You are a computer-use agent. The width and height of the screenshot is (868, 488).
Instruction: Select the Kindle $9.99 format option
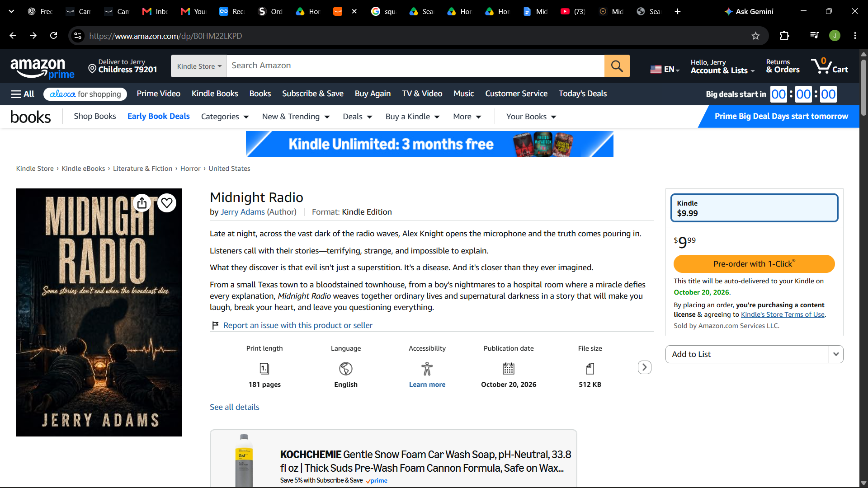[x=754, y=208]
